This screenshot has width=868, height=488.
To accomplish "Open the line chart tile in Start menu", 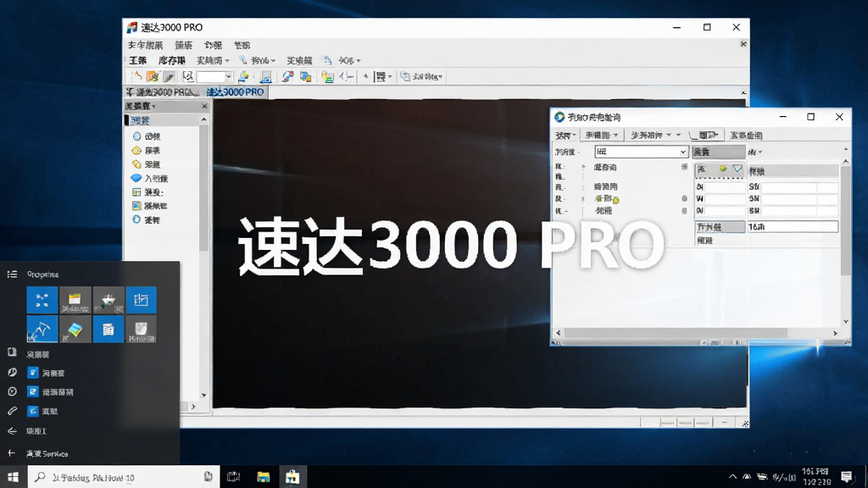I will coord(42,330).
